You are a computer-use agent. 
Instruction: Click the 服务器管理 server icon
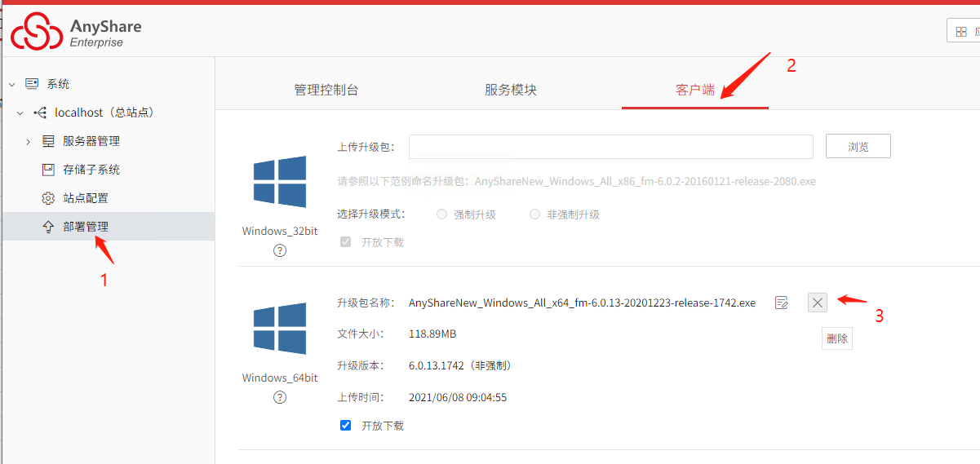point(48,141)
